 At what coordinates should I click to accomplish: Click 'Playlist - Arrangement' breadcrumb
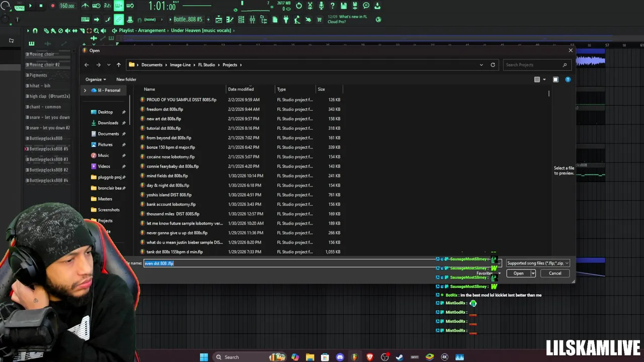[142, 30]
